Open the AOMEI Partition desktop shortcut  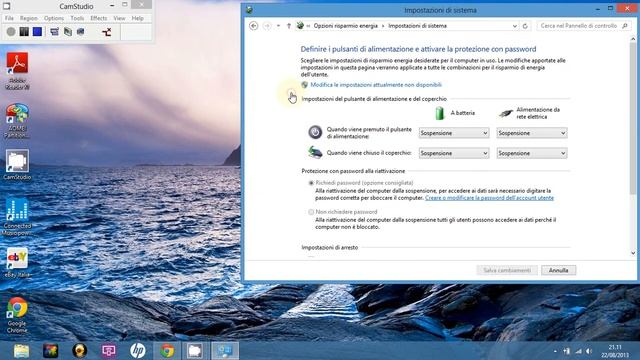(17, 121)
